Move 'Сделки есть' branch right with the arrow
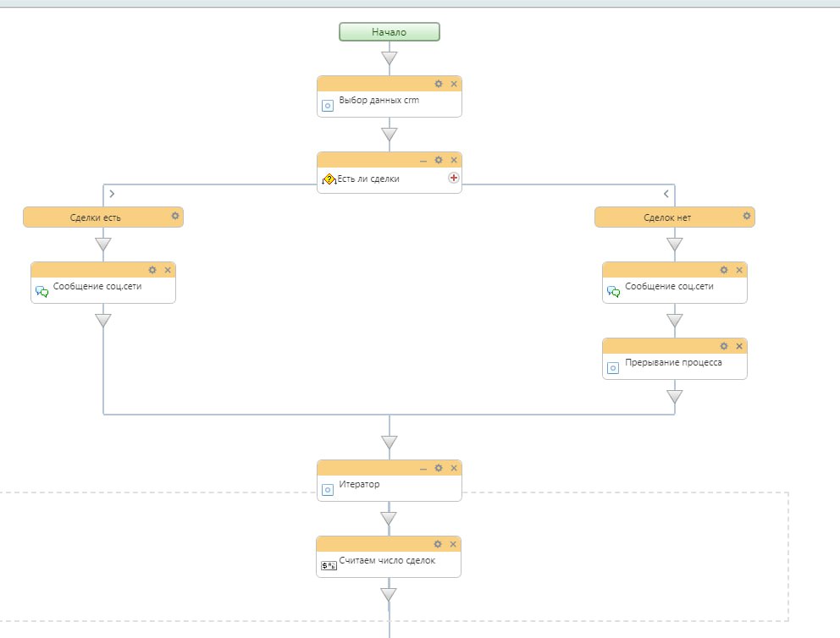Image resolution: width=840 pixels, height=638 pixels. pos(113,194)
